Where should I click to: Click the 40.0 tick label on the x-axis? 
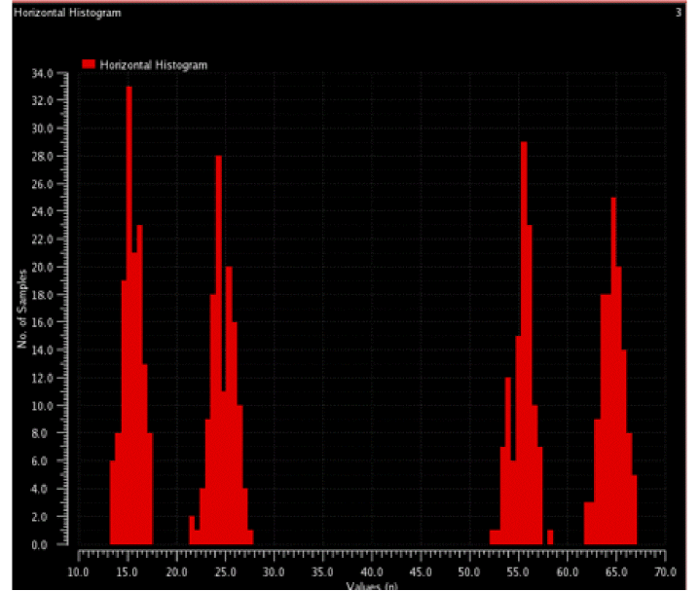point(371,571)
